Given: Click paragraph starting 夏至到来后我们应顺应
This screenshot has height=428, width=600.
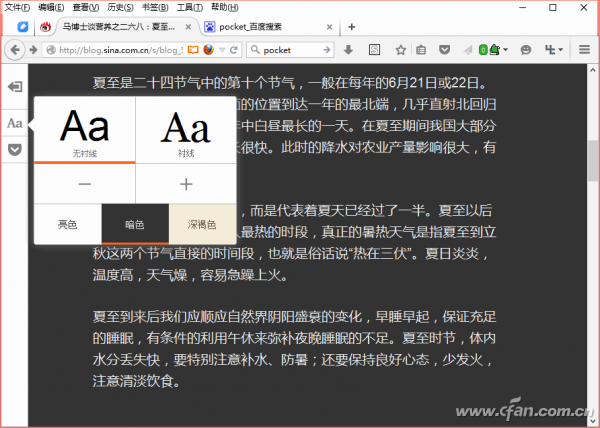Looking at the screenshot, I should (295, 348).
